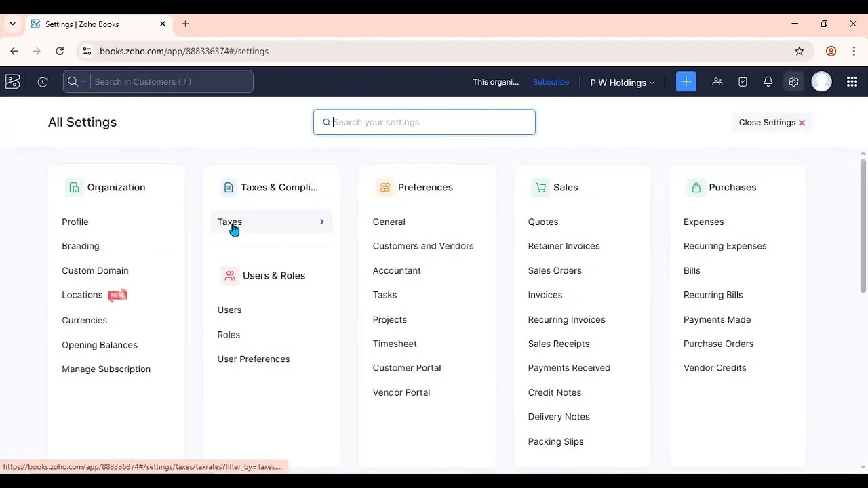Viewport: 868px width, 488px height.
Task: Click the page vertical scrollbar
Action: coord(863,226)
